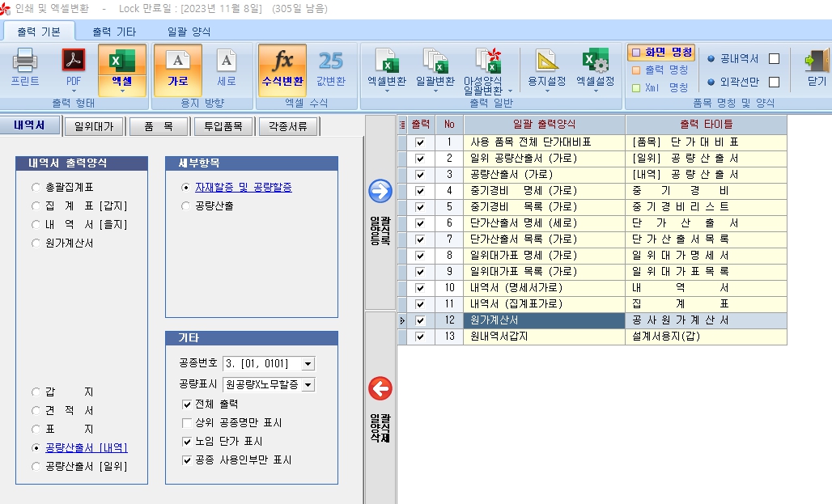Toggle the 공내역서 checkbox

(774, 59)
